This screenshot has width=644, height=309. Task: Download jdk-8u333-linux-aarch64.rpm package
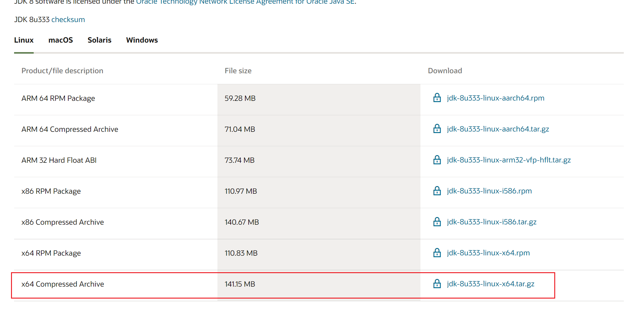(495, 98)
